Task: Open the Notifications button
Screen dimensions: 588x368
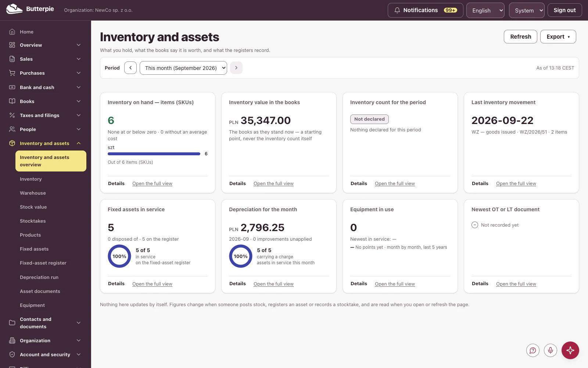Action: click(426, 10)
